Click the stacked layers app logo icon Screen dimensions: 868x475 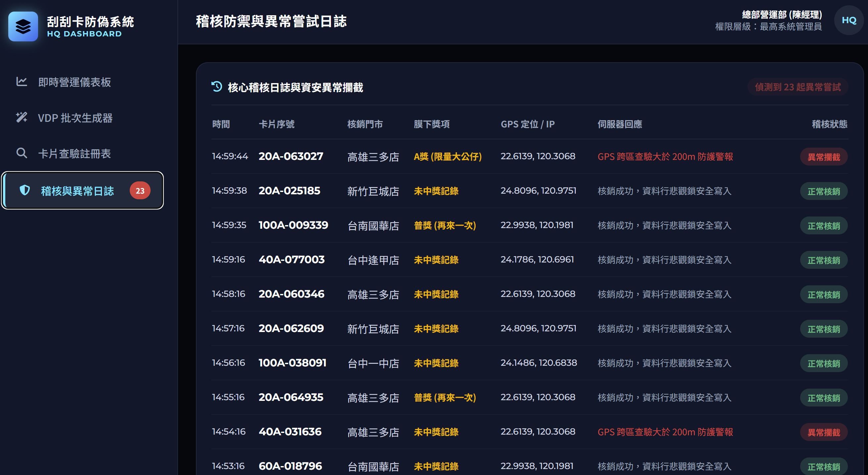[x=23, y=26]
